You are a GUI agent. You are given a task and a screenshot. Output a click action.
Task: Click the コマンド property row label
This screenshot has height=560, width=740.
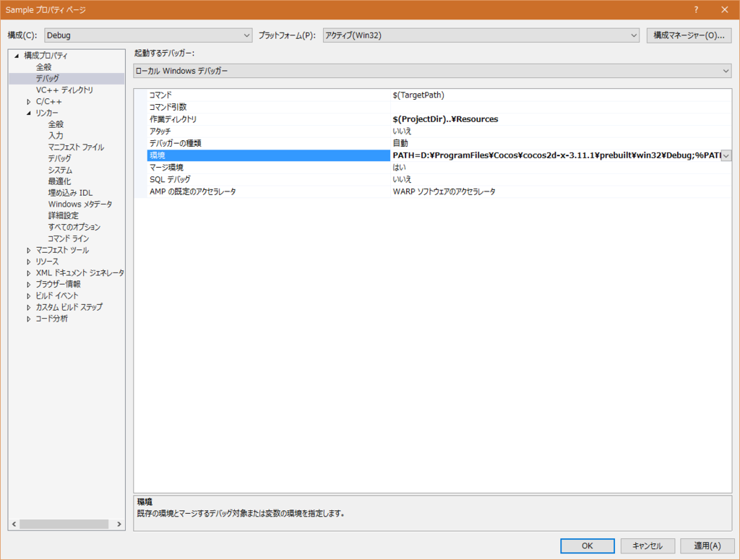tap(160, 95)
